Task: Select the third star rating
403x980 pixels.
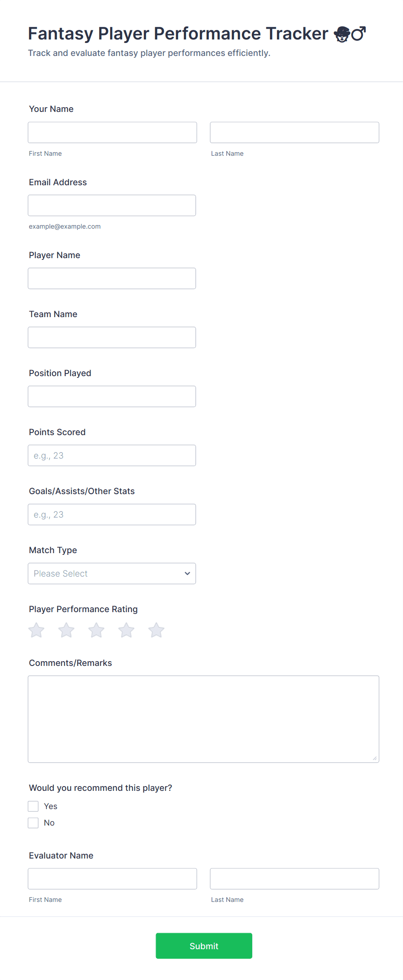Action: (96, 630)
